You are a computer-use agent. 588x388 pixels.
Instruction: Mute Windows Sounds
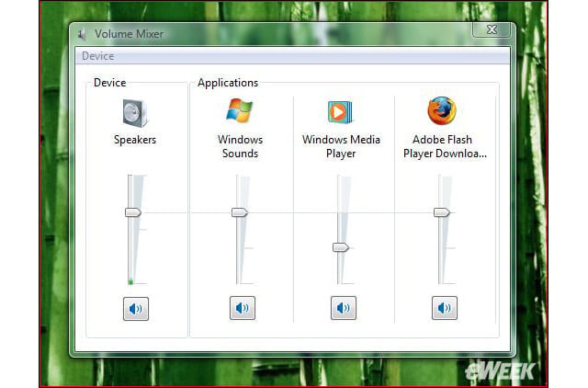[x=243, y=308]
